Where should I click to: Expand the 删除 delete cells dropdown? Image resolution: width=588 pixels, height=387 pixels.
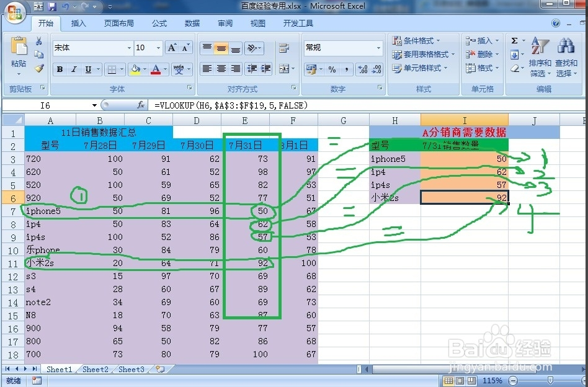coord(497,55)
